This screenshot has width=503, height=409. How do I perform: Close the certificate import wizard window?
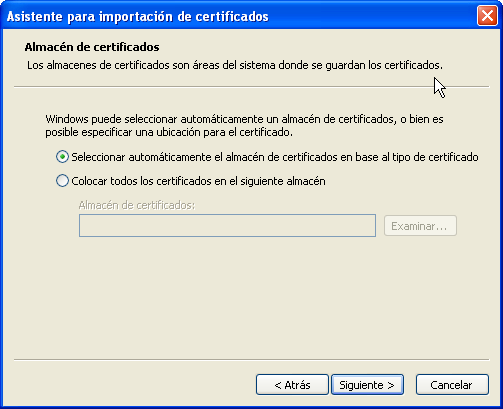tap(487, 16)
